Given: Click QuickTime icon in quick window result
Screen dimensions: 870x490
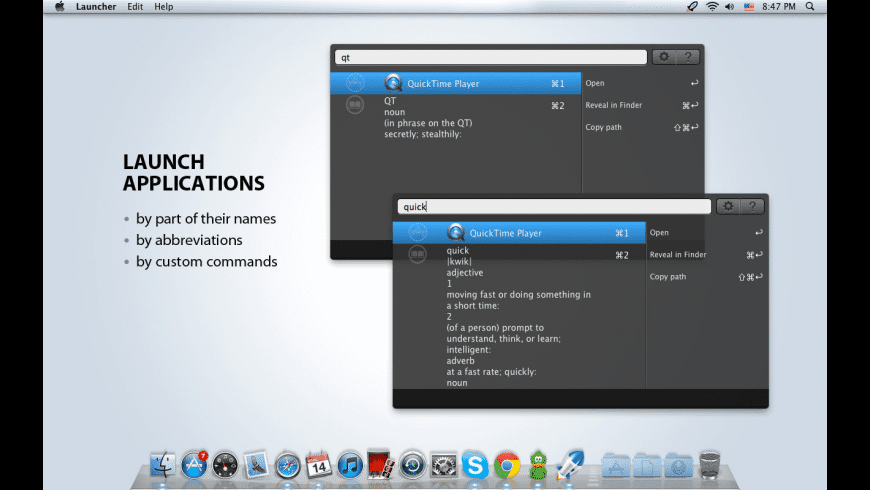Looking at the screenshot, I should click(x=456, y=233).
